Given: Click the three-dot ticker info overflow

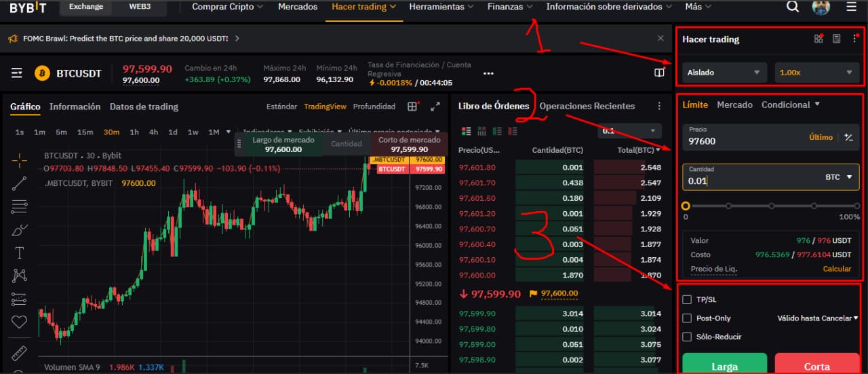Looking at the screenshot, I should pyautogui.click(x=488, y=73).
